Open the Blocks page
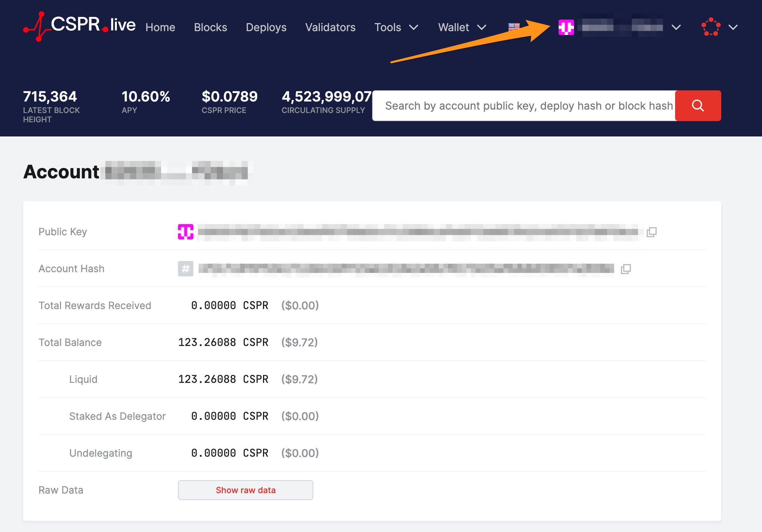 tap(210, 27)
